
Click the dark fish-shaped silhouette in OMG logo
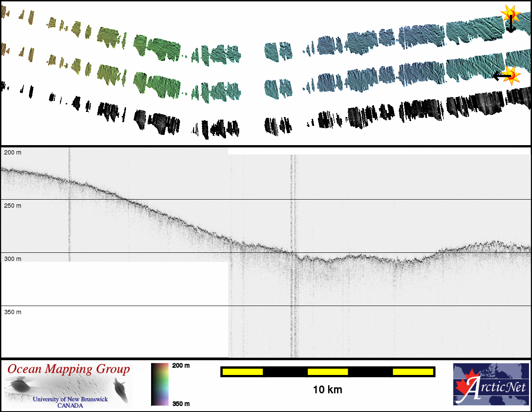click(121, 390)
